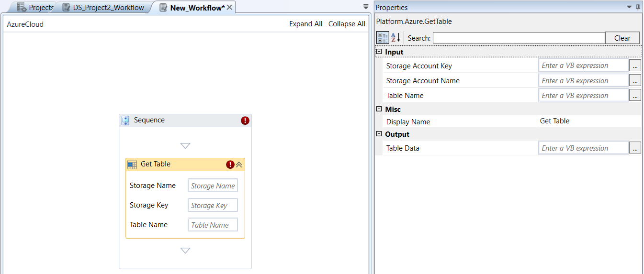
Task: Select the Sequence header title
Action: click(149, 120)
